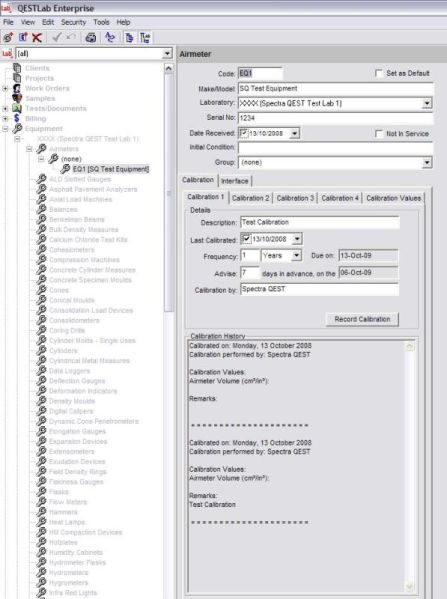Expand the Work Orders tree node
Viewport: 447px width, 599px height.
[5, 89]
